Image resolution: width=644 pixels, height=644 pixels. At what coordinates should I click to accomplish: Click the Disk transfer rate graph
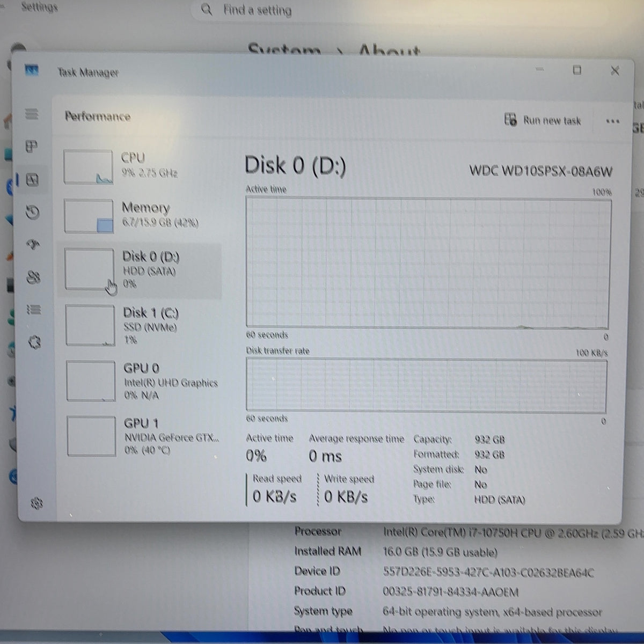tap(427, 385)
